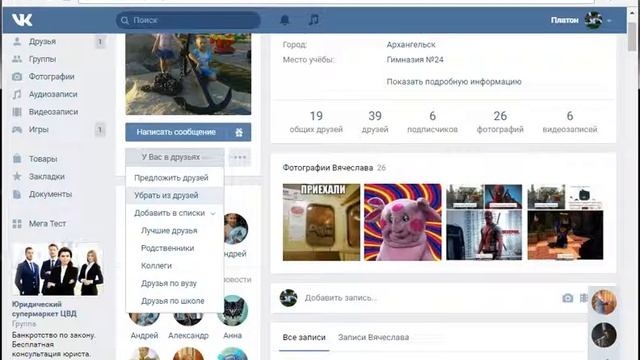
Task: Click the Игры notification counter badge
Action: tap(100, 130)
